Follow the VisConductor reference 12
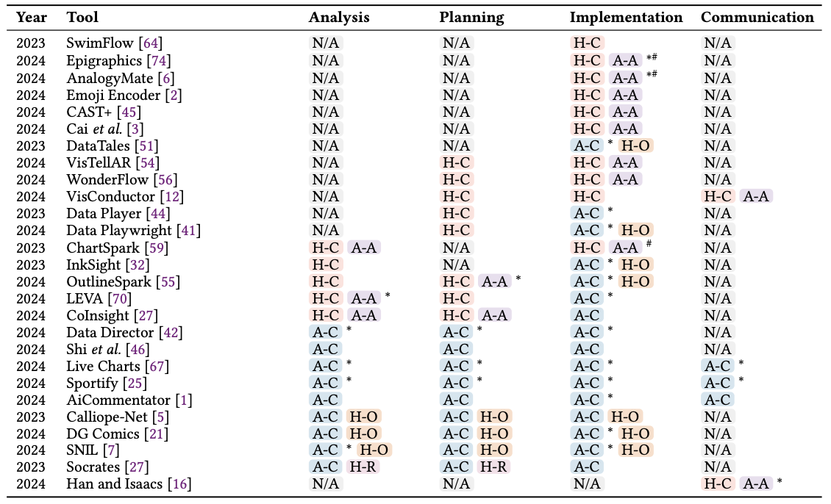831x504 pixels. [x=171, y=196]
